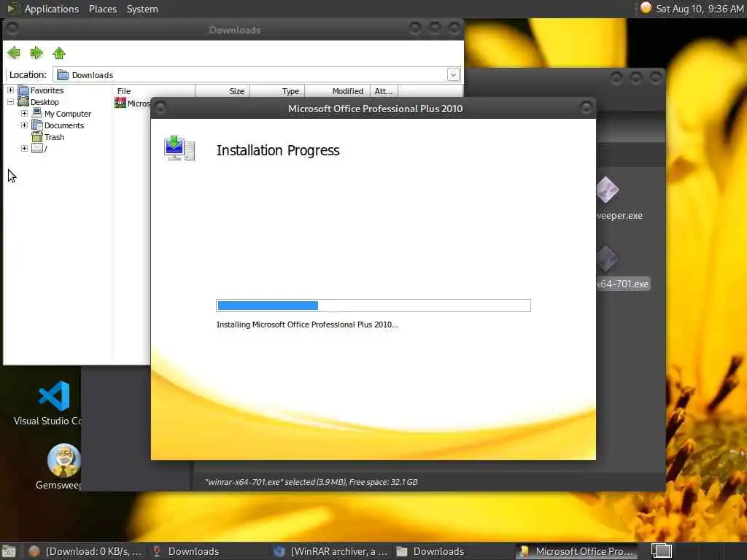Image resolution: width=747 pixels, height=560 pixels.
Task: Switch to the first Downloads taskbar item
Action: [187, 551]
